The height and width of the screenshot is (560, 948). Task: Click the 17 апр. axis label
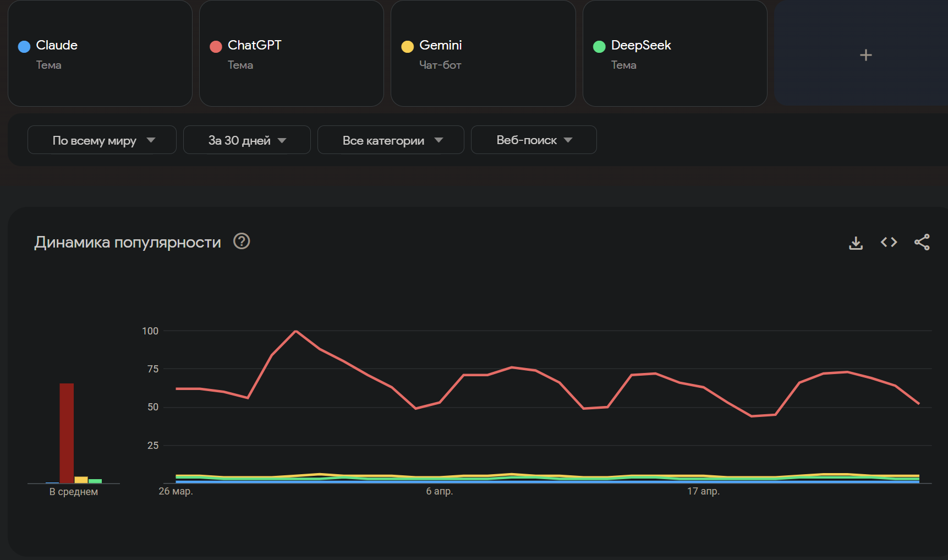coord(703,491)
